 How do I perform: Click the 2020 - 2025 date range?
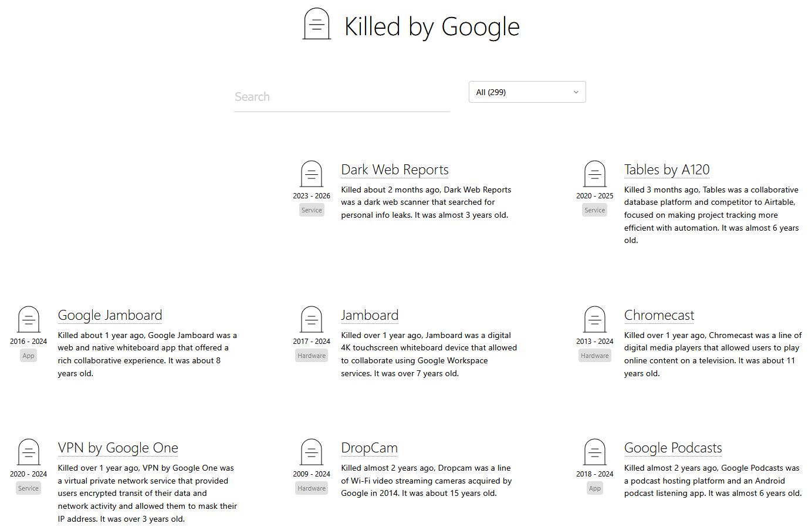point(595,196)
